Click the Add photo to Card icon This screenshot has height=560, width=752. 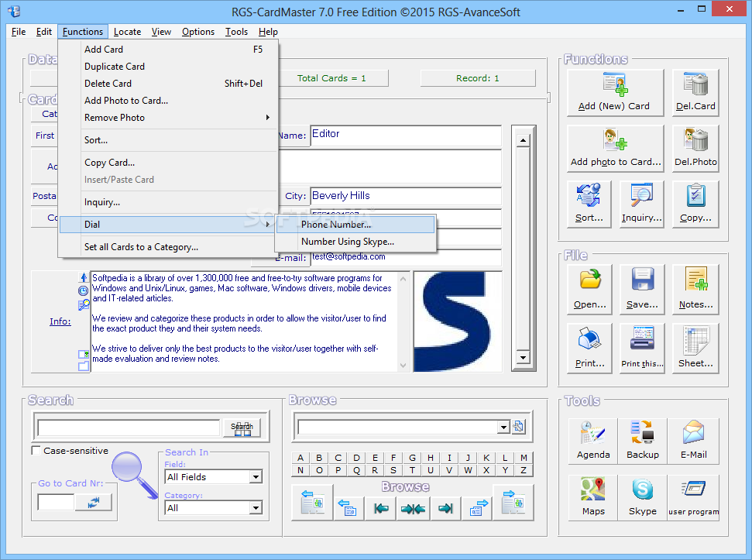(616, 148)
